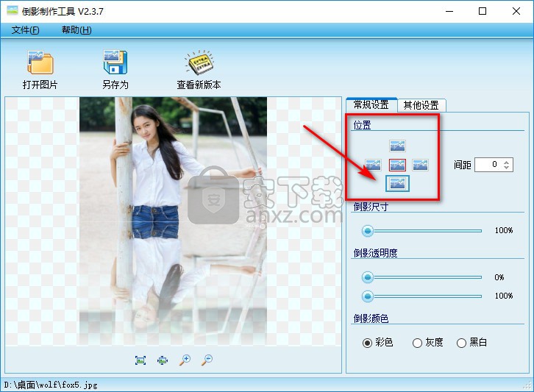
Task: Click the 另存为 label text
Action: point(115,85)
